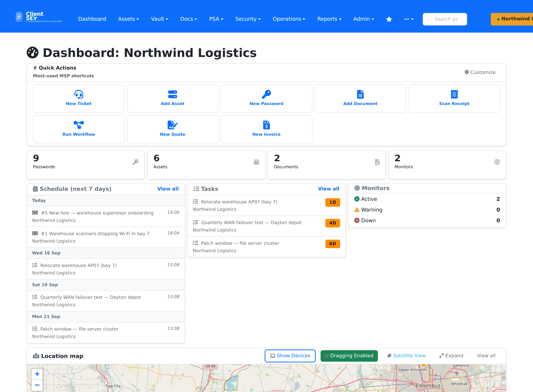Open schedule item #5 New hire onboarding
Viewport: 533px width, 392px height.
(106, 216)
